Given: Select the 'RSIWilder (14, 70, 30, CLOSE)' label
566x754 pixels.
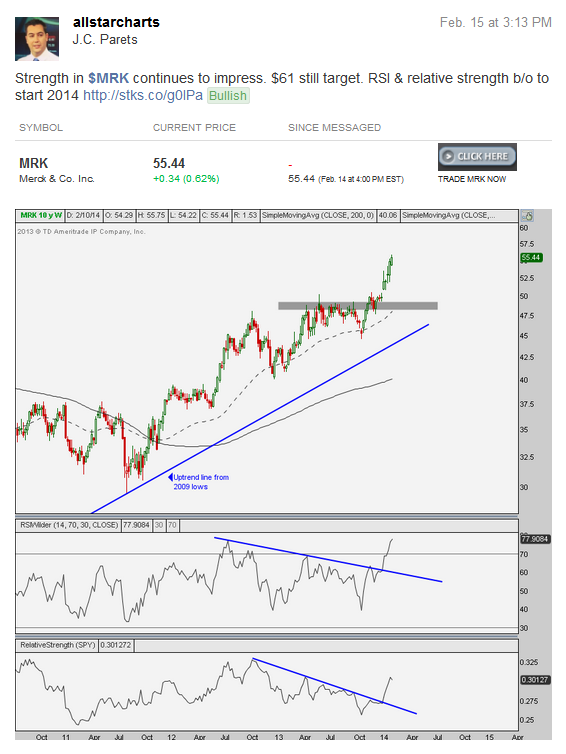Looking at the screenshot, I should coord(69,525).
